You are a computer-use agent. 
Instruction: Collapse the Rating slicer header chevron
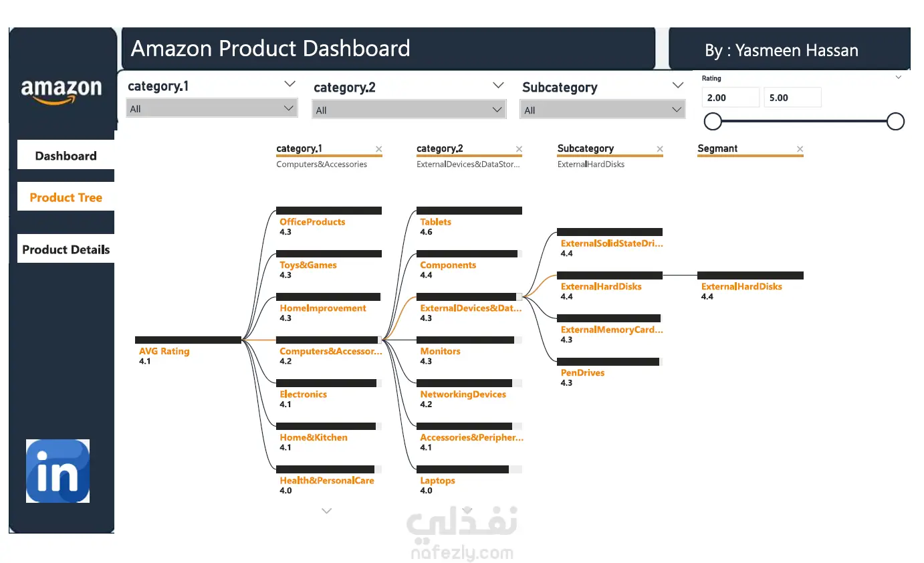[899, 78]
